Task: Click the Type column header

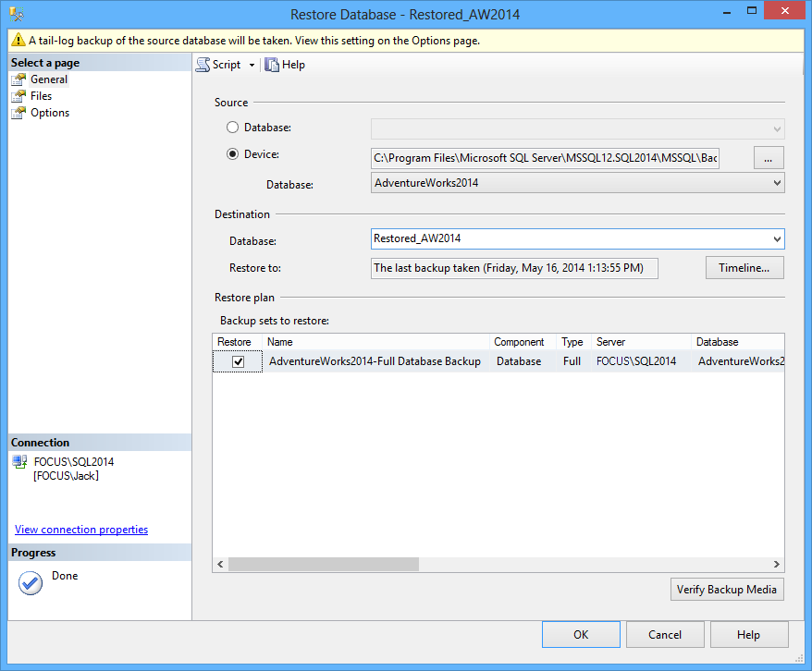Action: point(573,342)
